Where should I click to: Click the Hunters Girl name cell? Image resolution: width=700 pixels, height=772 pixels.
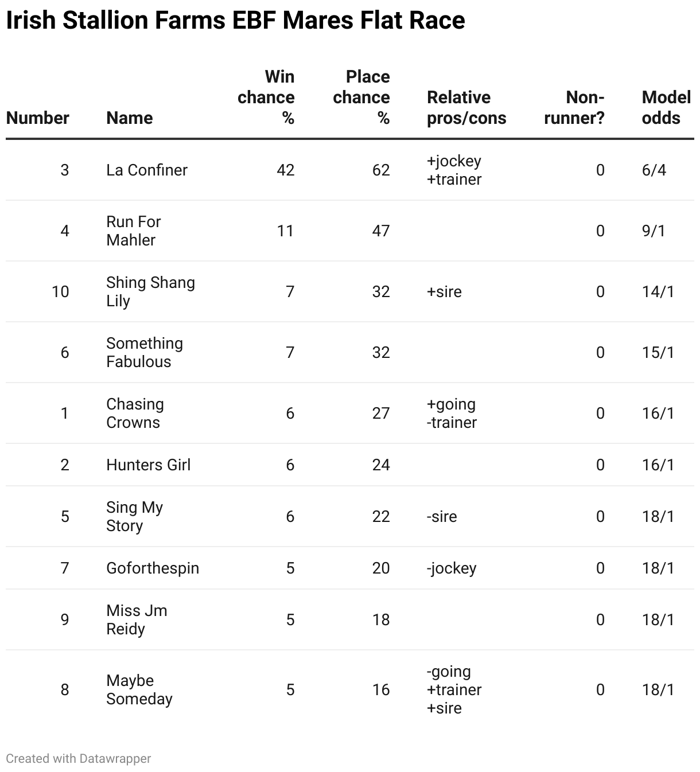(x=148, y=465)
